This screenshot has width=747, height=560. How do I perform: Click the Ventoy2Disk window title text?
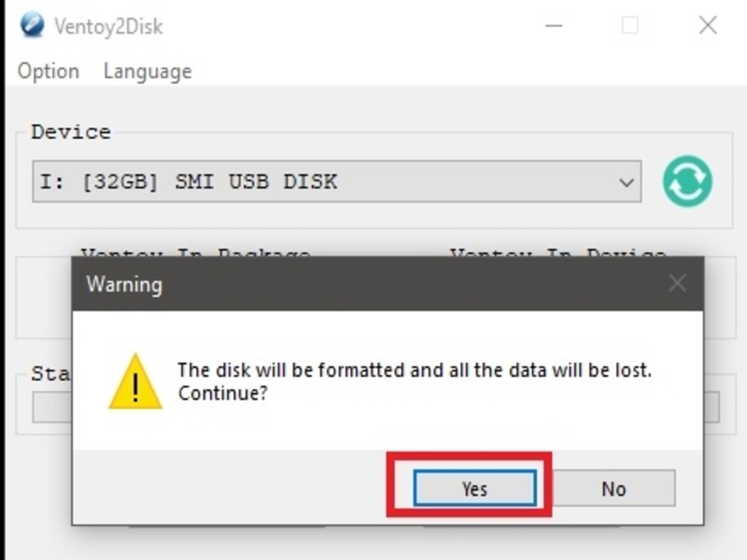[109, 25]
